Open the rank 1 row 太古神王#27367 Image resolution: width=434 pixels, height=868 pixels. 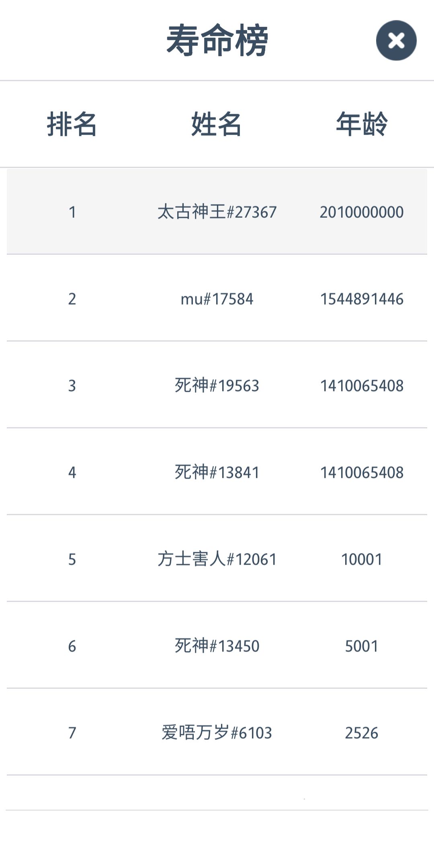[x=217, y=211]
